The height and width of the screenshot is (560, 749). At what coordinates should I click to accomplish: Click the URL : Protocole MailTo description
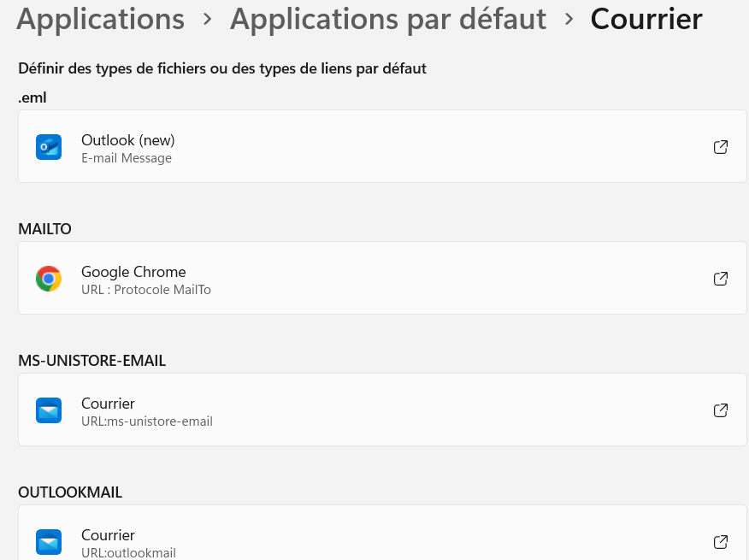(146, 290)
